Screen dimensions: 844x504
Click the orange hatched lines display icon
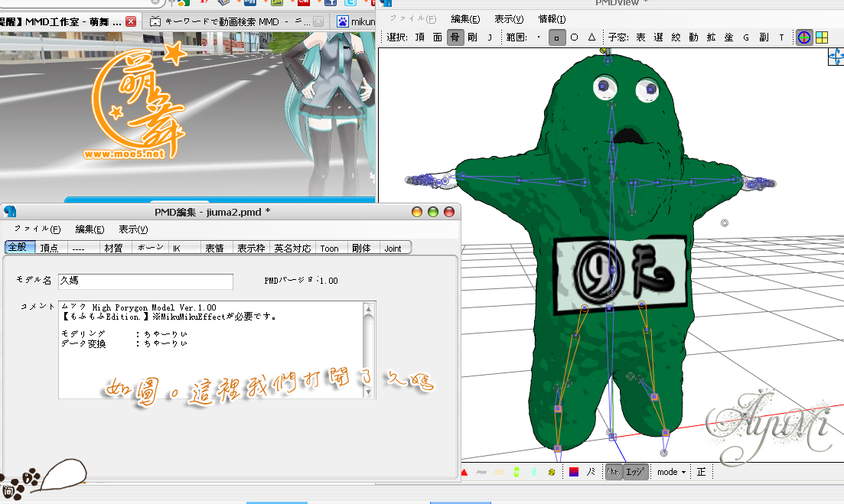click(x=499, y=473)
